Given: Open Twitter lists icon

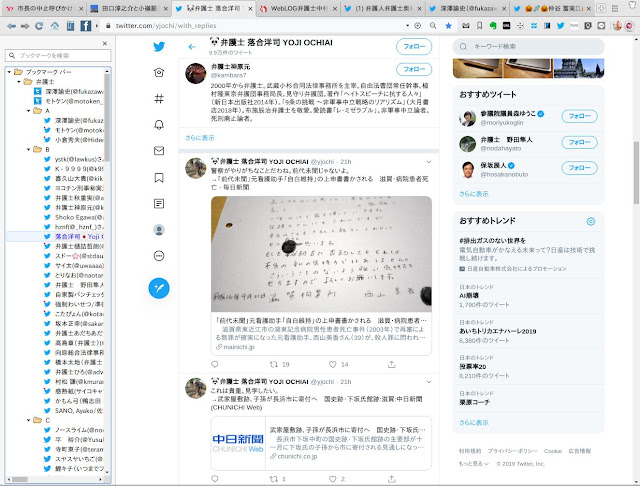Looking at the screenshot, I should (159, 204).
